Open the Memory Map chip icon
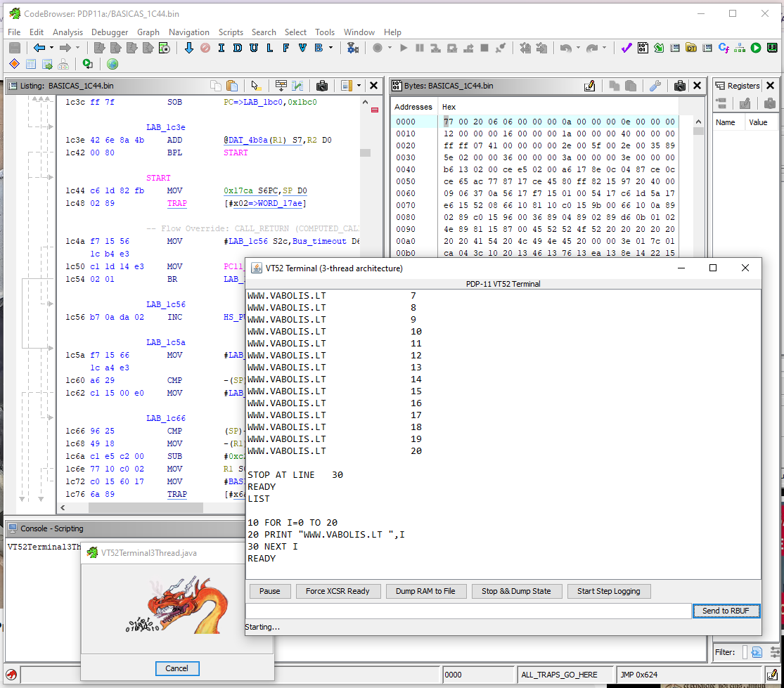The width and height of the screenshot is (784, 688). pos(773,48)
